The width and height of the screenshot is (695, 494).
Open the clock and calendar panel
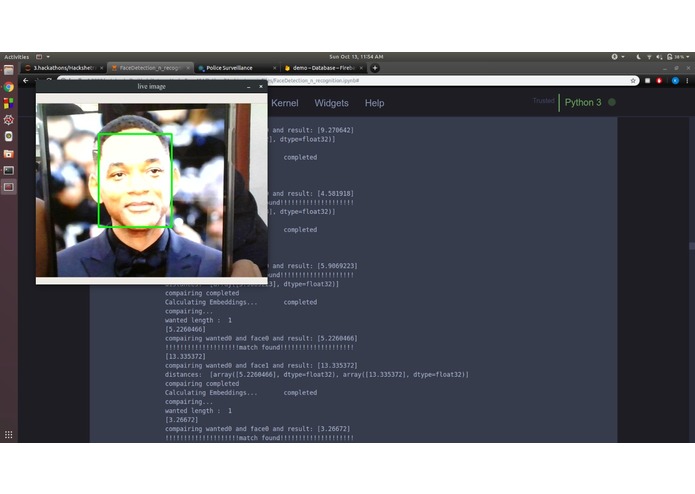click(356, 57)
